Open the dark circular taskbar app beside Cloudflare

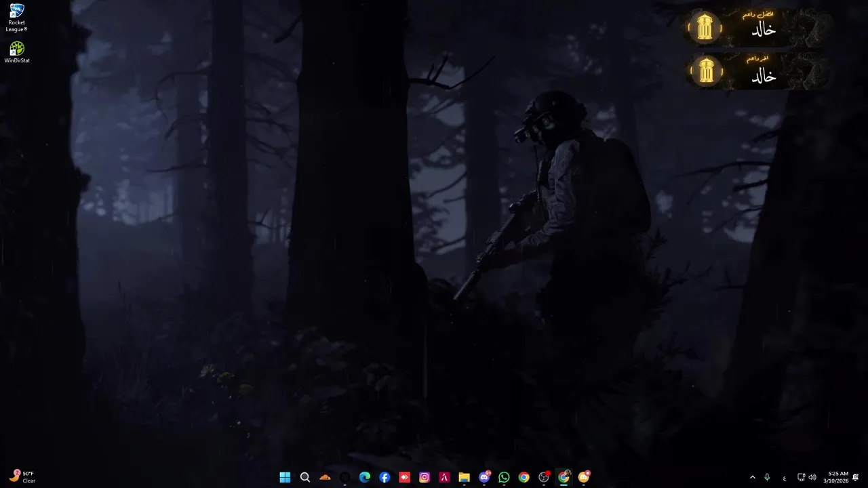[344, 477]
